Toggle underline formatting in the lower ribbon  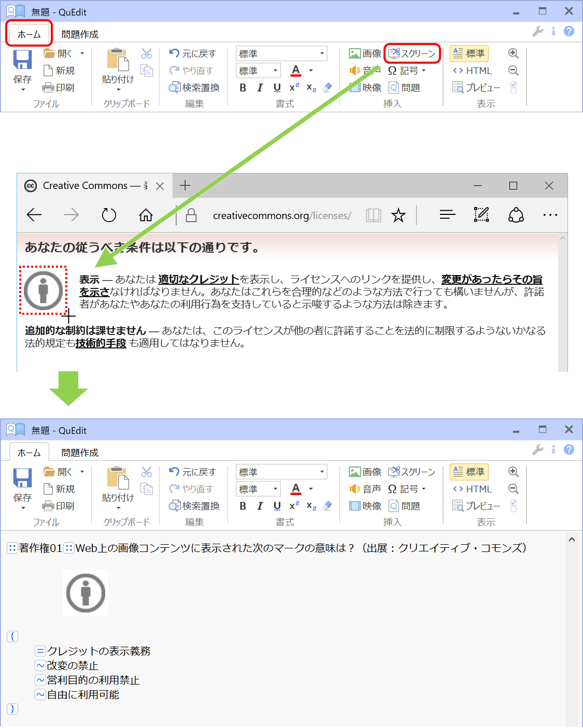277,506
